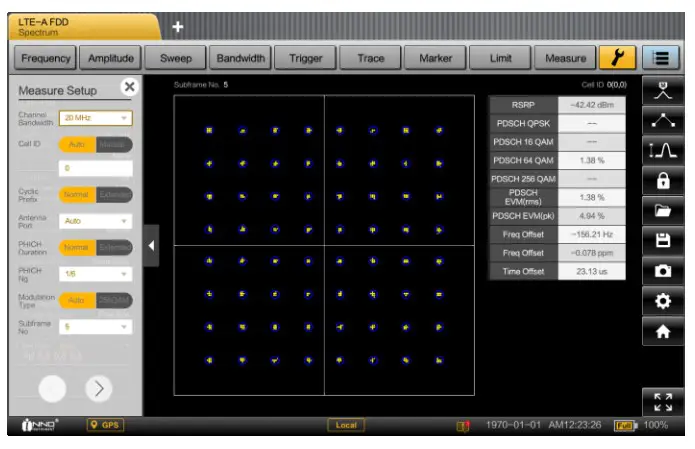Open the folder load icon
695x449 pixels.
tap(663, 211)
